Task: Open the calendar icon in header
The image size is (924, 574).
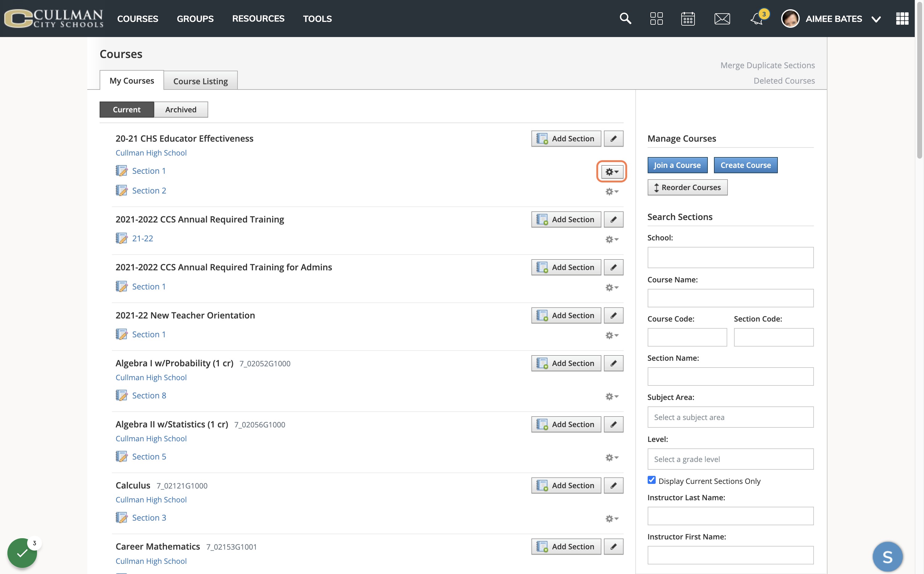Action: coord(688,18)
